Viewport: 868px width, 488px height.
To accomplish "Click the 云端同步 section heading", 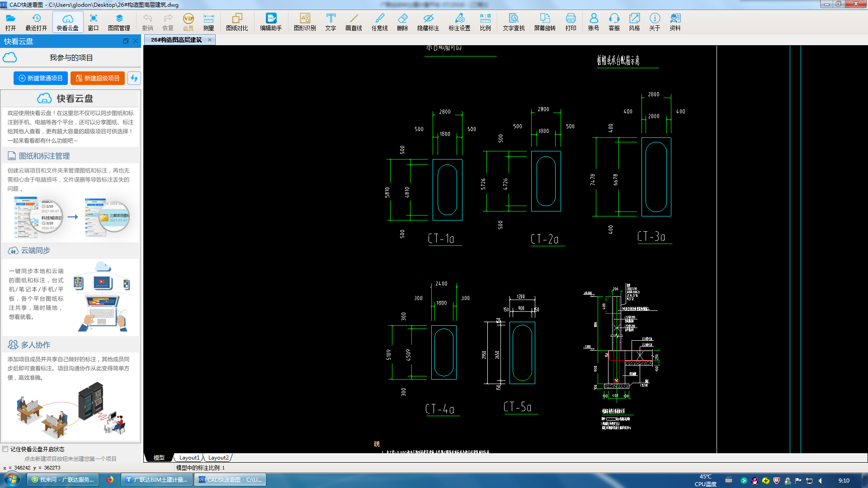I will [x=35, y=250].
